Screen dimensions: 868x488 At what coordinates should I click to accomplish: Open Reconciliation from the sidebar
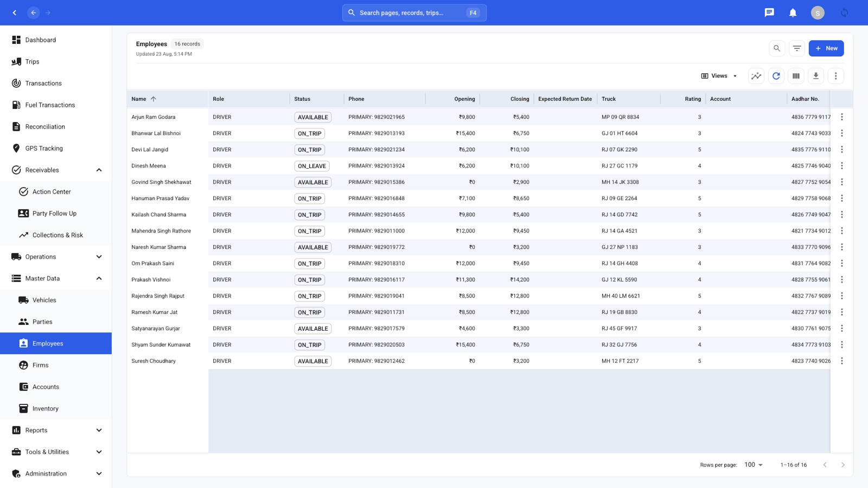click(x=56, y=127)
